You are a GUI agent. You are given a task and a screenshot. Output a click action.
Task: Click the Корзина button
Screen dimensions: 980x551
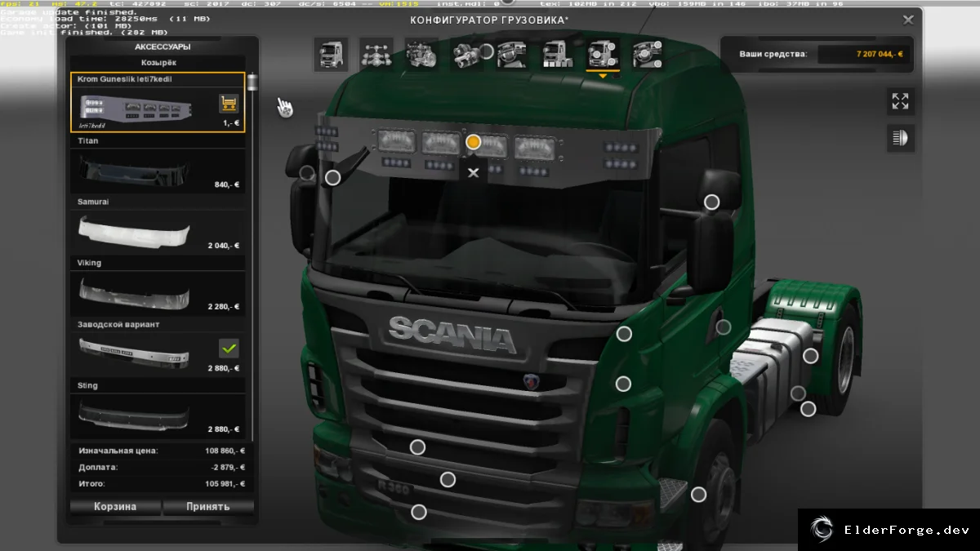(115, 507)
